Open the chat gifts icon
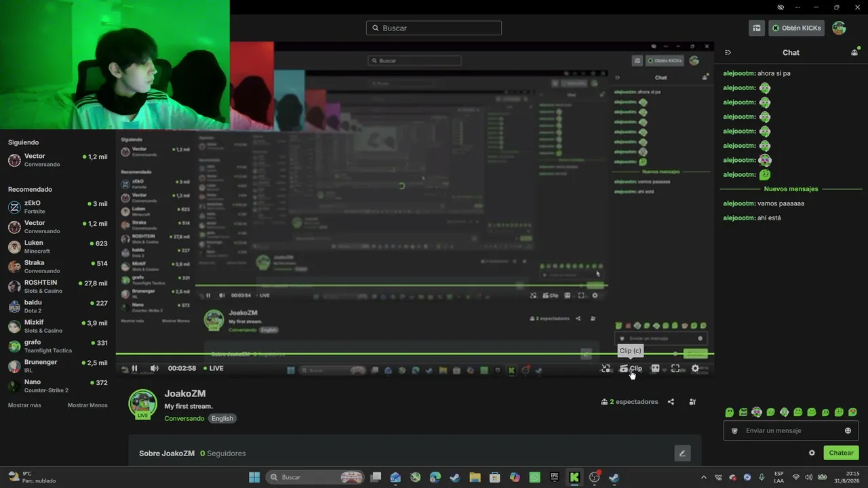The image size is (868, 488). (x=854, y=52)
